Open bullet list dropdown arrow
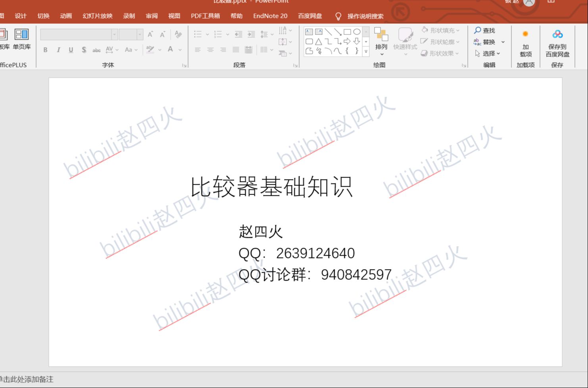588x388 pixels. [x=207, y=34]
